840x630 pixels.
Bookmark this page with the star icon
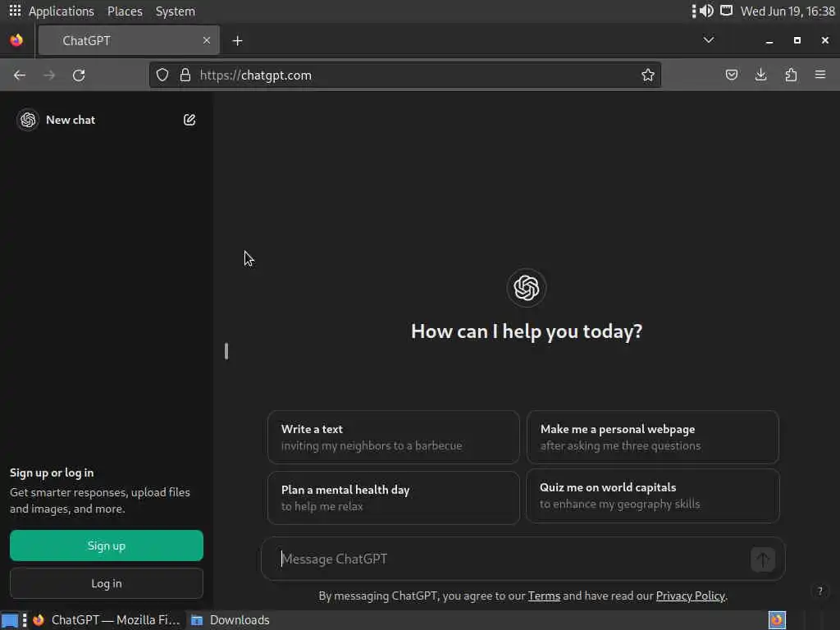tap(648, 75)
